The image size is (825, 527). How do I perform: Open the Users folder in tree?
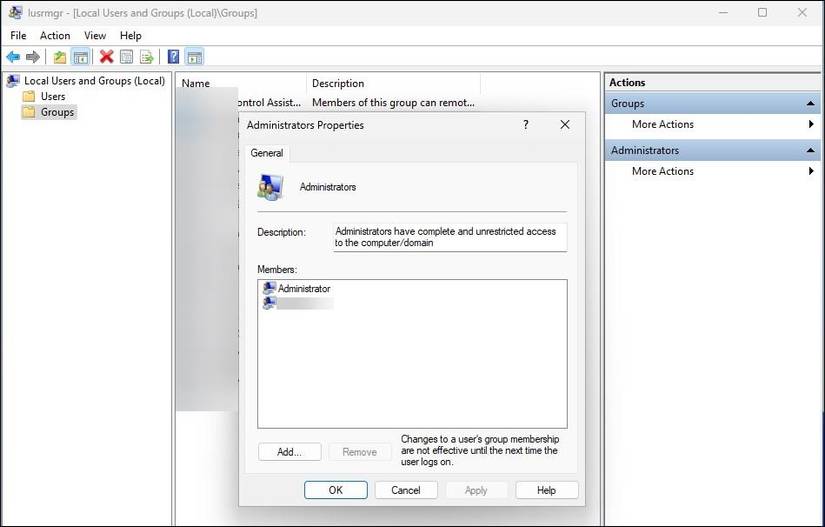(53, 96)
